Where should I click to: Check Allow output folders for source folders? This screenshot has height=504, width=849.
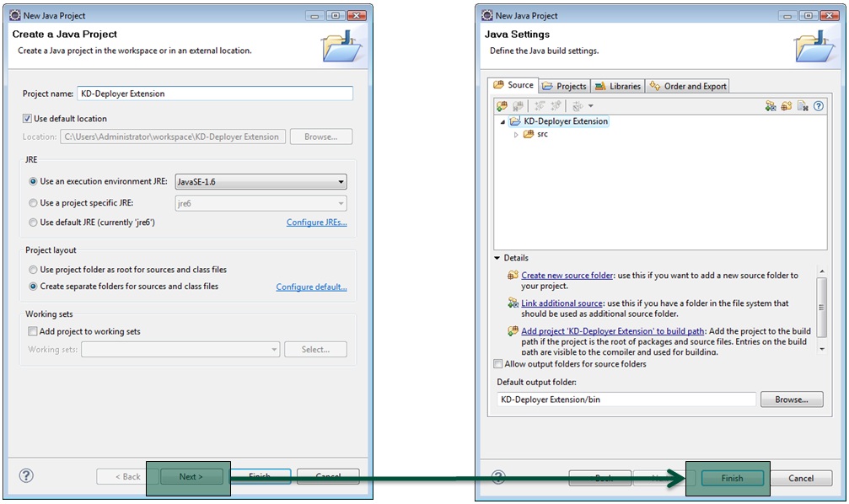[497, 364]
